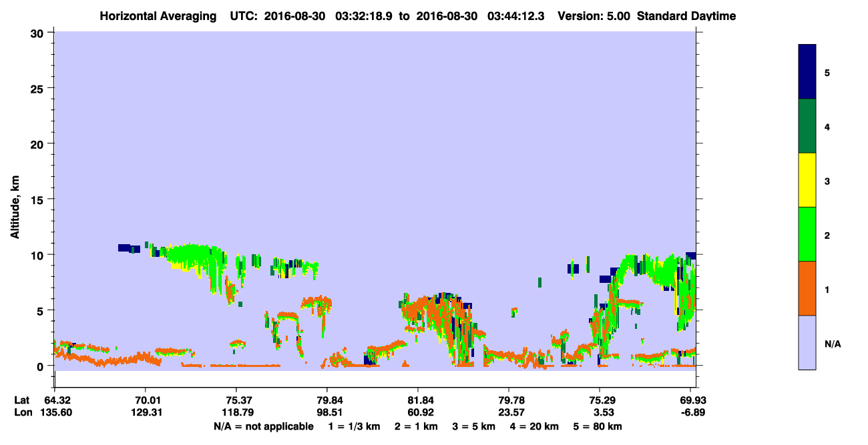Click the color bar number label 3
The image size is (868, 445).
[x=827, y=181]
